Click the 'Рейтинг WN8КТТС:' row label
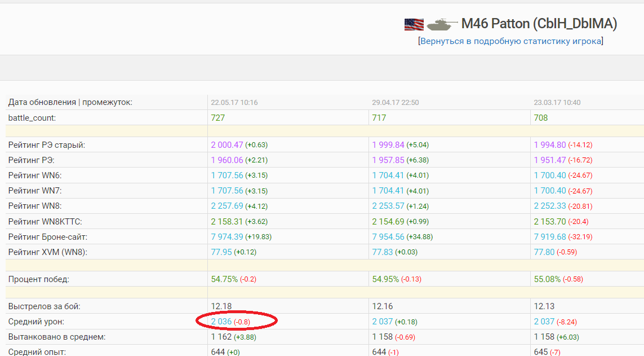 45,222
